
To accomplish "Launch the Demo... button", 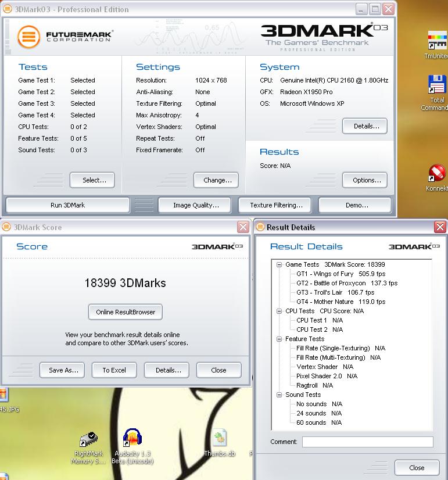I will point(355,205).
